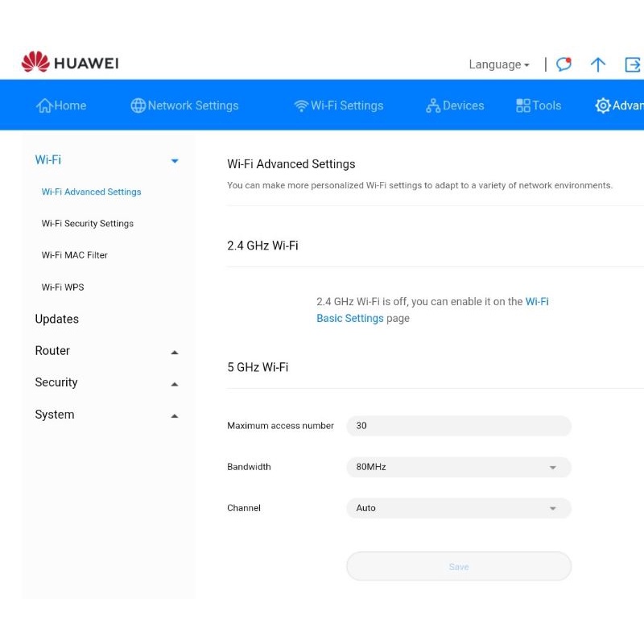Select Wi-Fi Advanced Settings in sidebar
Image resolution: width=644 pixels, height=644 pixels.
91,192
